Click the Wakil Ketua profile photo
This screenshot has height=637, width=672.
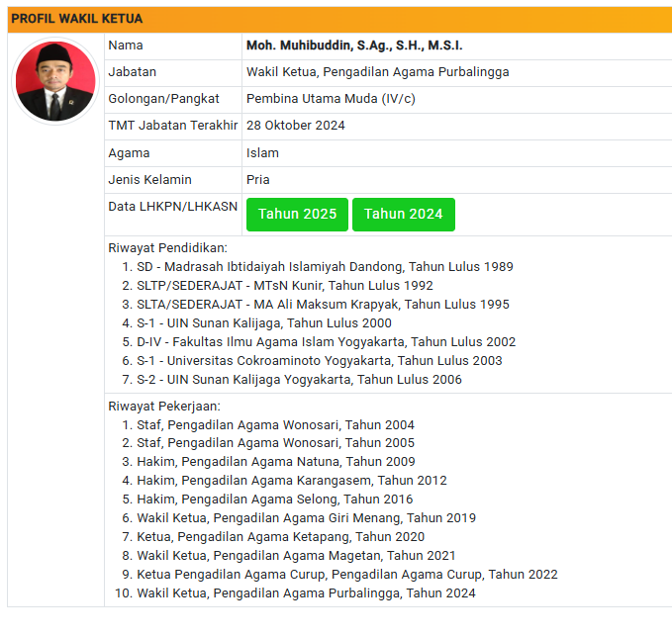[x=56, y=82]
